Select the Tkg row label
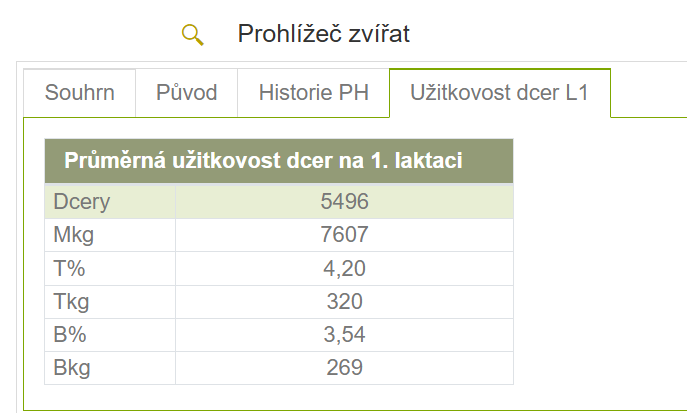Screen dimensions: 687x413 coord(71,302)
